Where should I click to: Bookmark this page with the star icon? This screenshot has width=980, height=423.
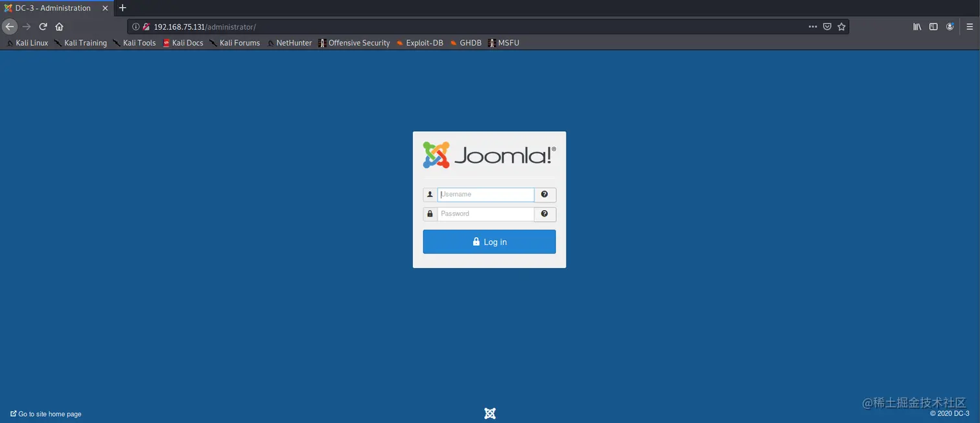click(x=841, y=27)
